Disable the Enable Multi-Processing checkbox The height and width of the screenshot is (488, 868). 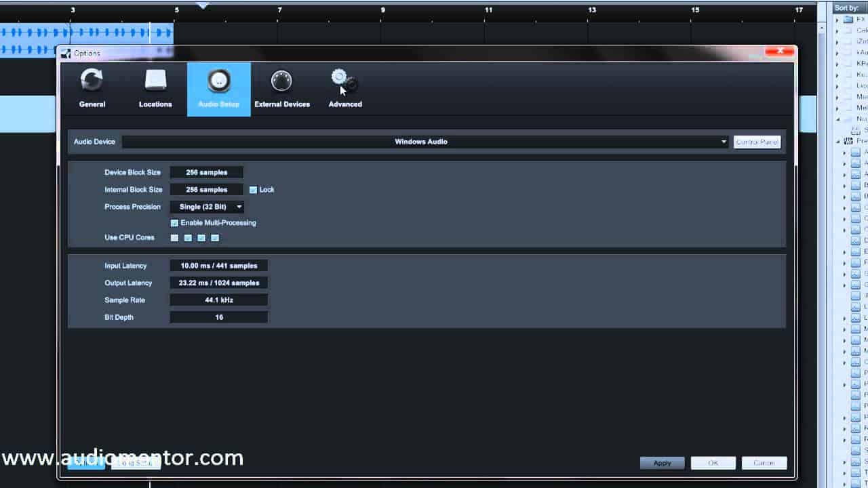[x=174, y=223]
